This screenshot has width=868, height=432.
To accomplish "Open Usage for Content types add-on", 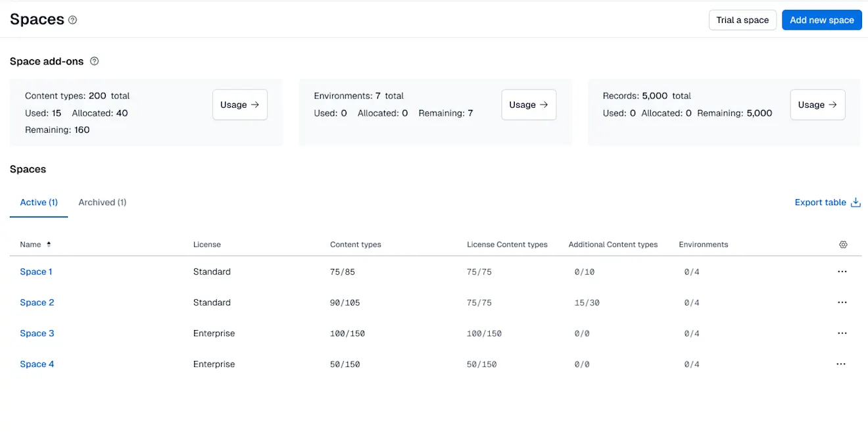I will (x=240, y=105).
